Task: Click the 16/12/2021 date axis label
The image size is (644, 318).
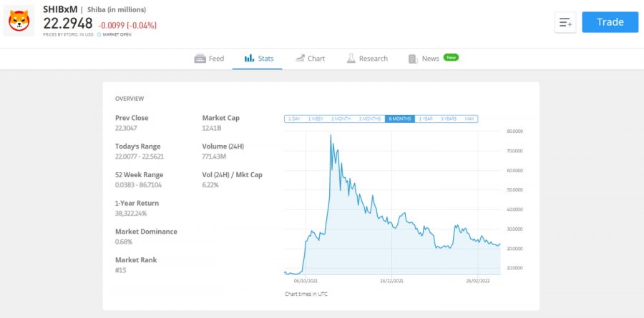Action: pos(391,282)
